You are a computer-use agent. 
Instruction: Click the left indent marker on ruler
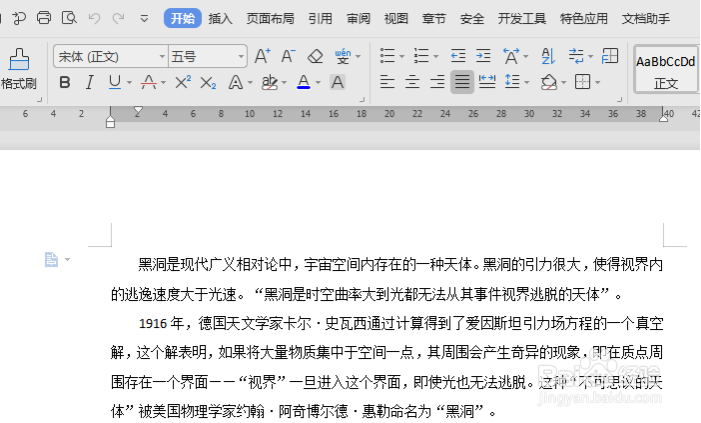tap(110, 121)
